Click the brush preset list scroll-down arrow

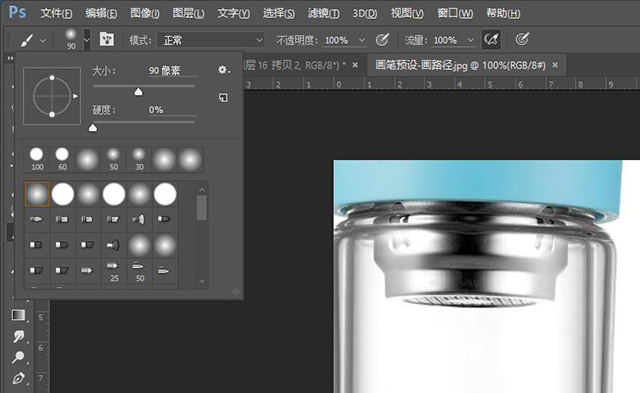pyautogui.click(x=202, y=281)
